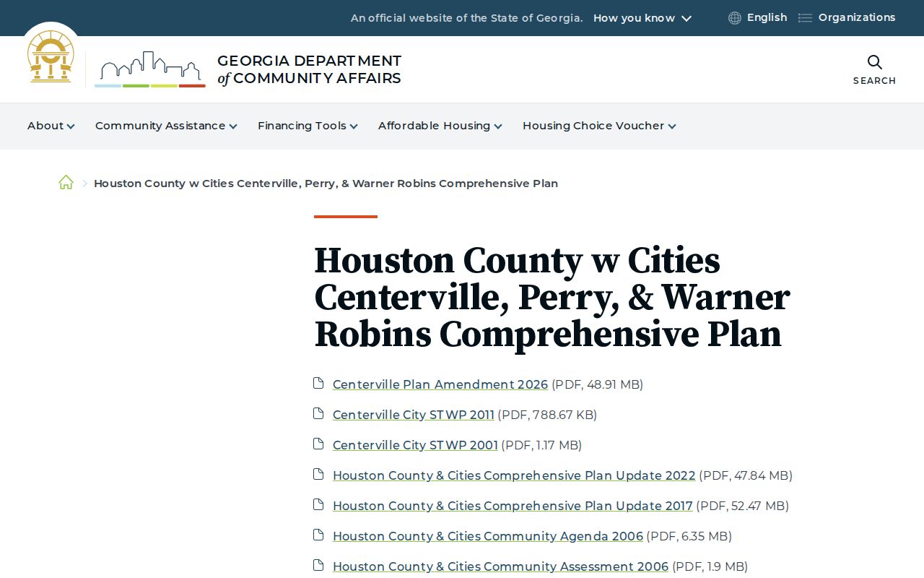The height and width of the screenshot is (578, 924).
Task: Open Houston County Community Agenda 2006 PDF
Action: pos(488,536)
